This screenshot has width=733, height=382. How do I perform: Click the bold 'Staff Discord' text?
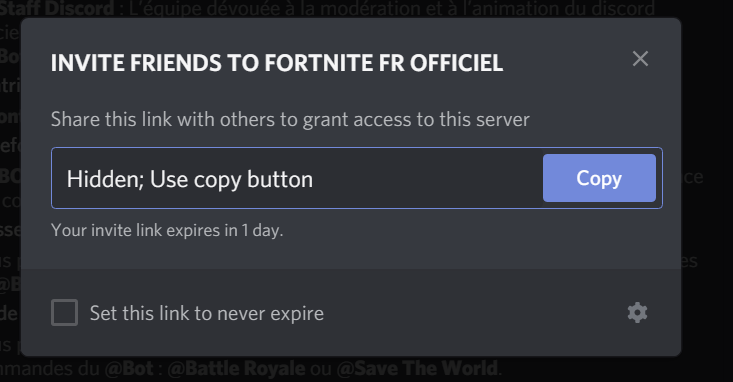point(57,8)
